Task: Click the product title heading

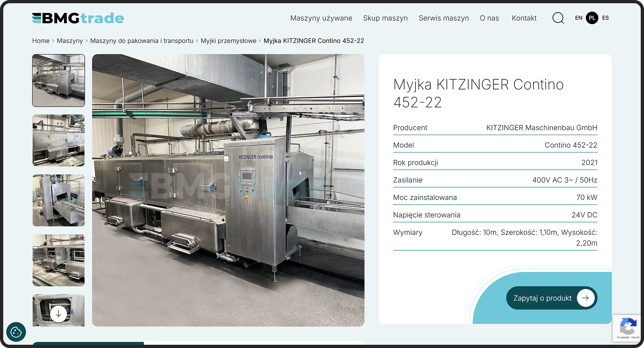Action: pos(479,93)
